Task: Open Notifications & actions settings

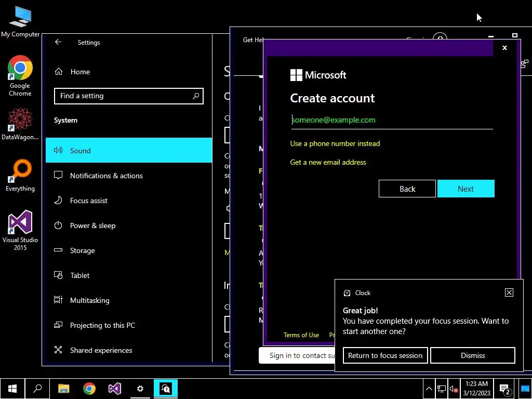Action: (129, 176)
